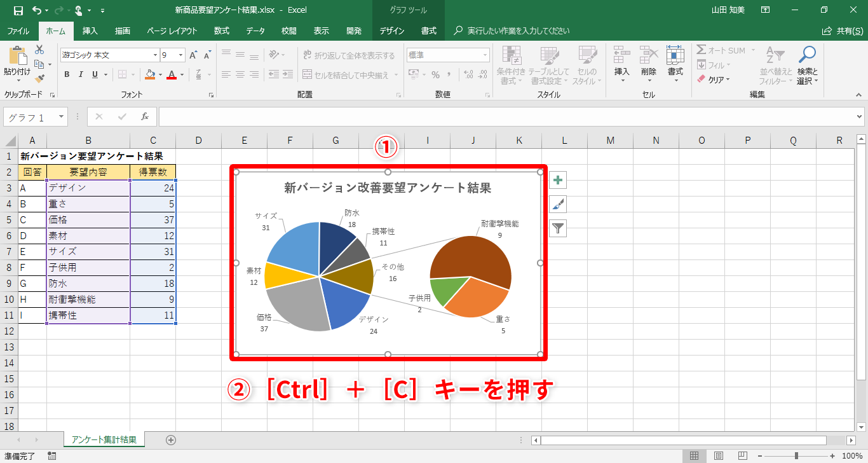Click the fx insert function icon
The height and width of the screenshot is (463, 868).
(x=145, y=117)
